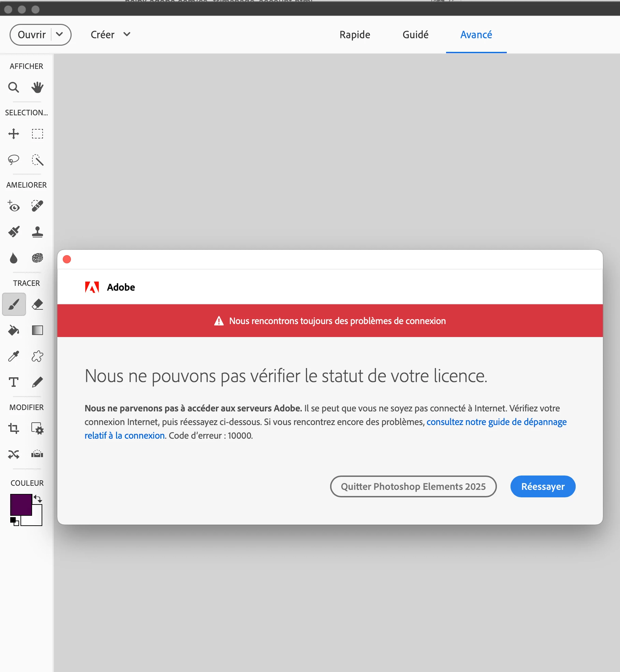Select the Content-Aware Move tool
620x672 pixels.
(x=14, y=454)
